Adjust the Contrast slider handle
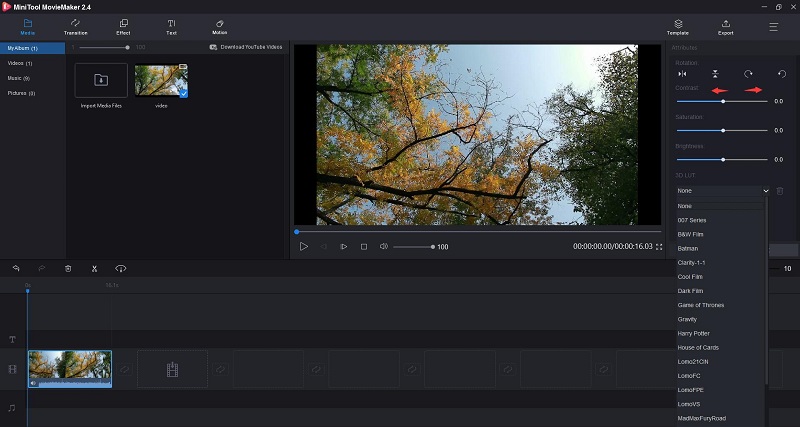The height and width of the screenshot is (427, 800). (723, 102)
